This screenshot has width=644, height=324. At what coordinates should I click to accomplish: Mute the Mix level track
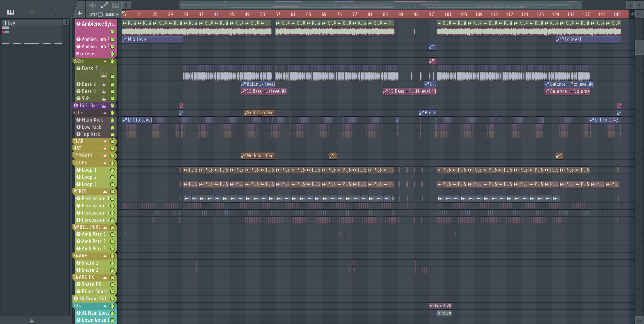[x=112, y=54]
